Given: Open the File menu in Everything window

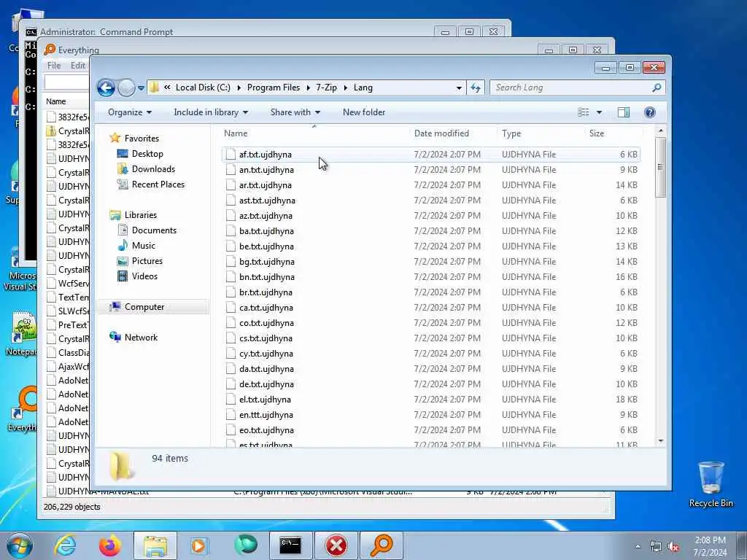Looking at the screenshot, I should [54, 66].
